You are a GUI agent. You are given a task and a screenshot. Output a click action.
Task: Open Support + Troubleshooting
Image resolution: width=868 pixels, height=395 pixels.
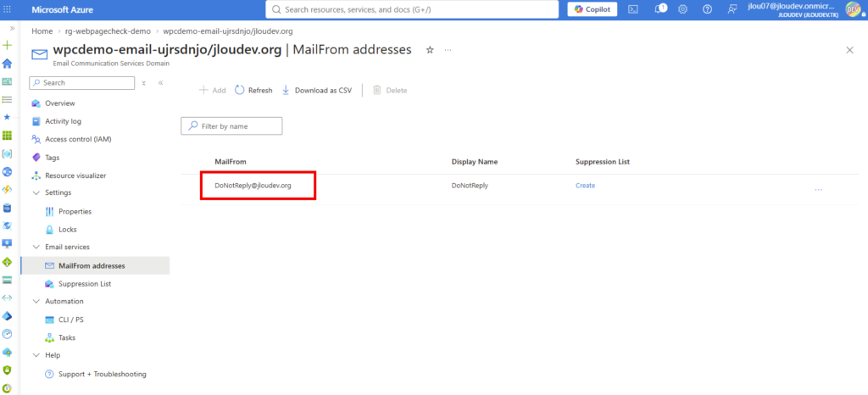click(96, 374)
